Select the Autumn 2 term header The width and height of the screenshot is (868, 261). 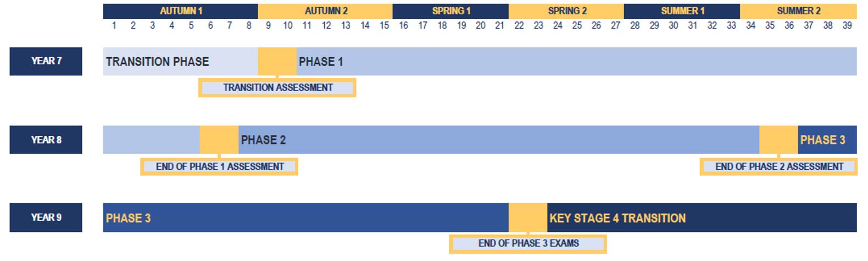[x=325, y=11]
